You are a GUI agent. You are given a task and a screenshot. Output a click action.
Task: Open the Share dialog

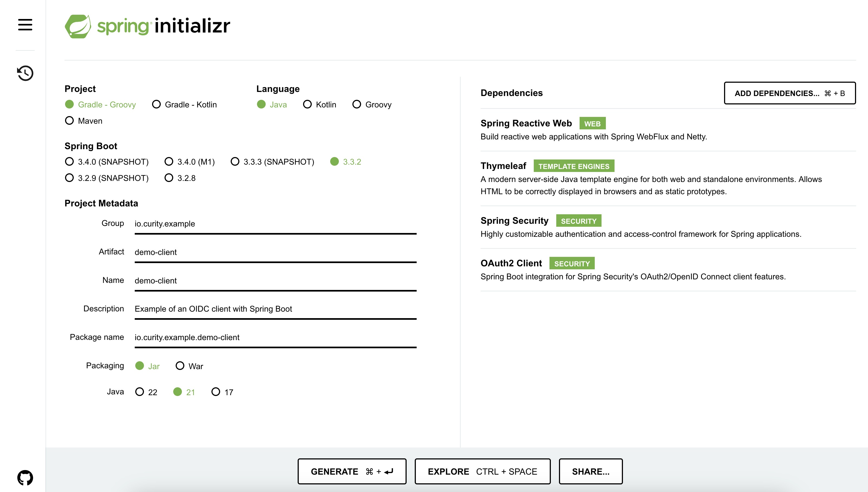pos(590,471)
